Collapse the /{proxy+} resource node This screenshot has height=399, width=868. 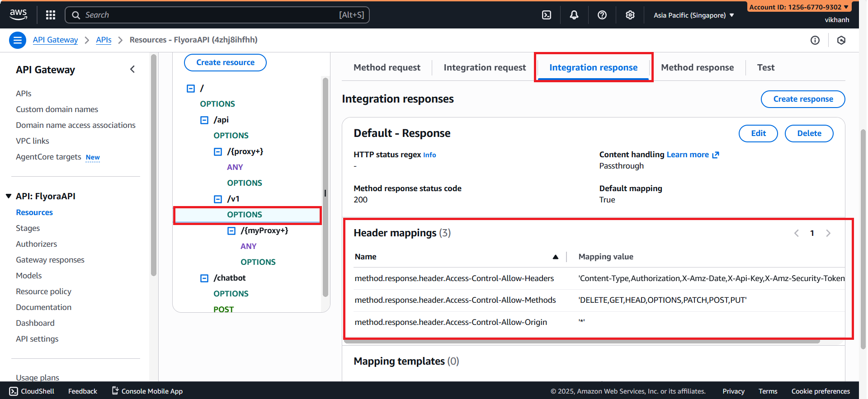click(218, 152)
